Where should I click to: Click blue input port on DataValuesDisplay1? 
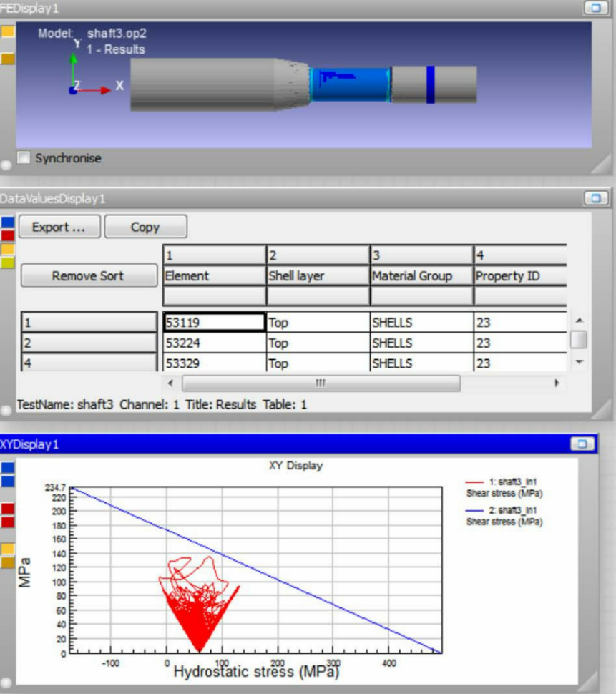pos(7,223)
